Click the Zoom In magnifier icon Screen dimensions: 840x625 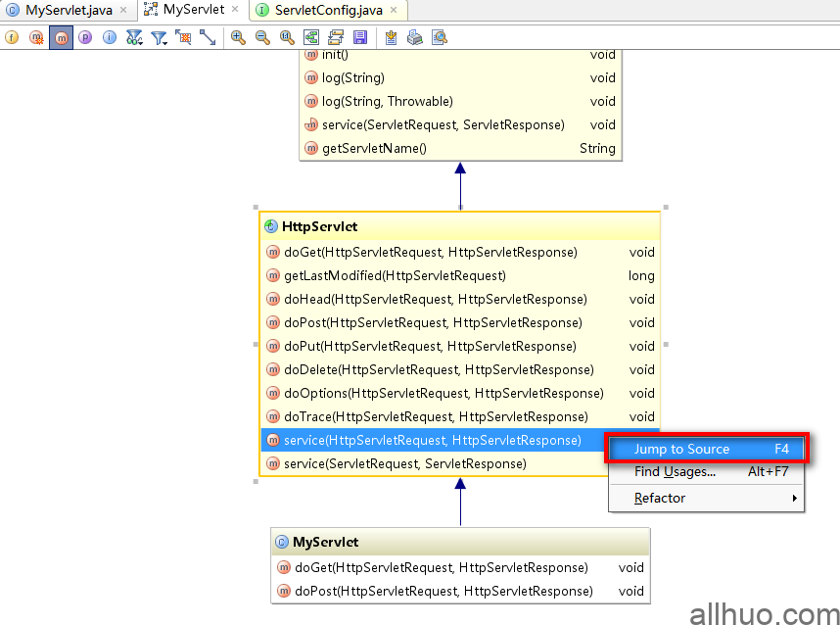click(x=238, y=37)
